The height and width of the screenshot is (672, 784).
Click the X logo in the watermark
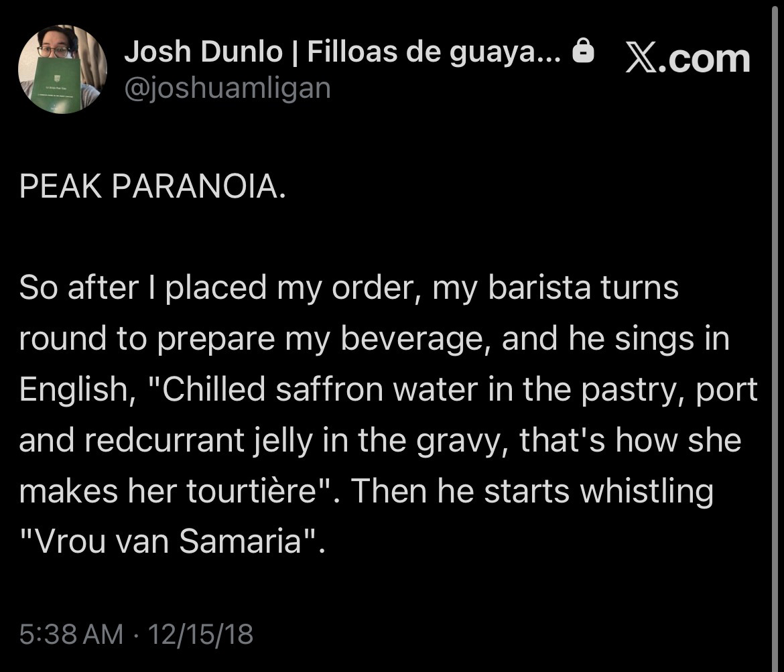point(639,58)
